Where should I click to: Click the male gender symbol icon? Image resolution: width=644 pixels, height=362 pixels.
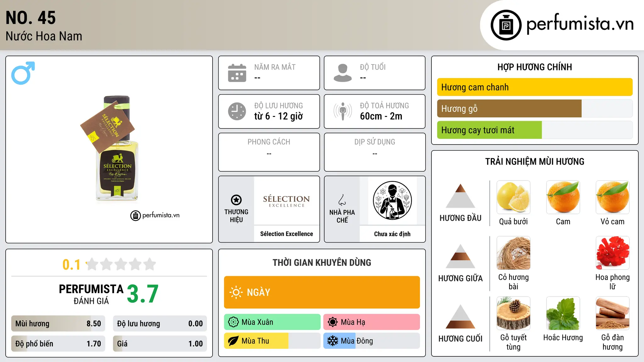tap(23, 73)
